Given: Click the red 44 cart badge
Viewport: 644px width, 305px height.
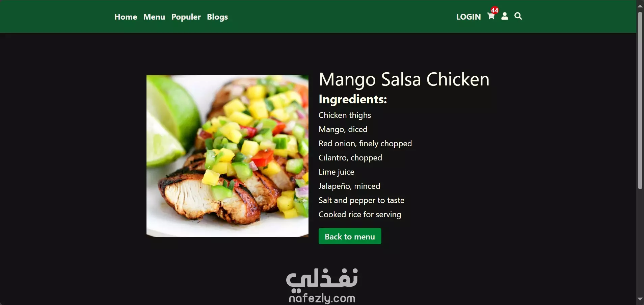Looking at the screenshot, I should 494,10.
